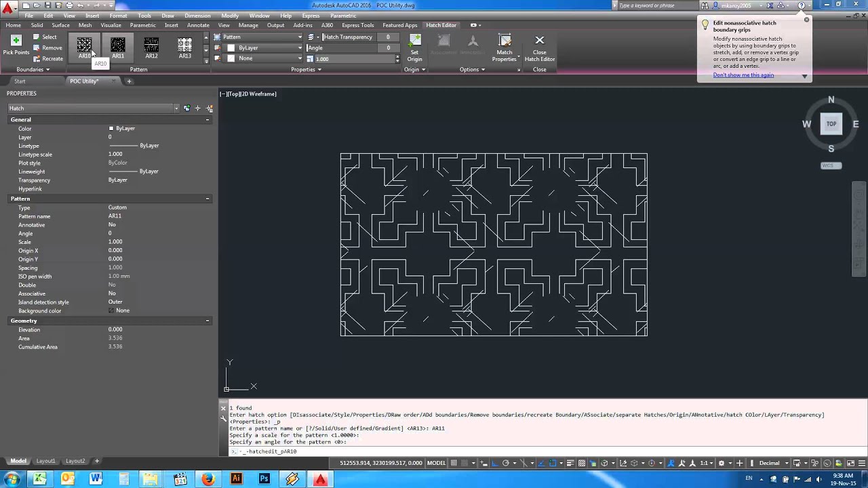Collapse the Geometry properties section
Image resolution: width=868 pixels, height=488 pixels.
[x=208, y=321]
